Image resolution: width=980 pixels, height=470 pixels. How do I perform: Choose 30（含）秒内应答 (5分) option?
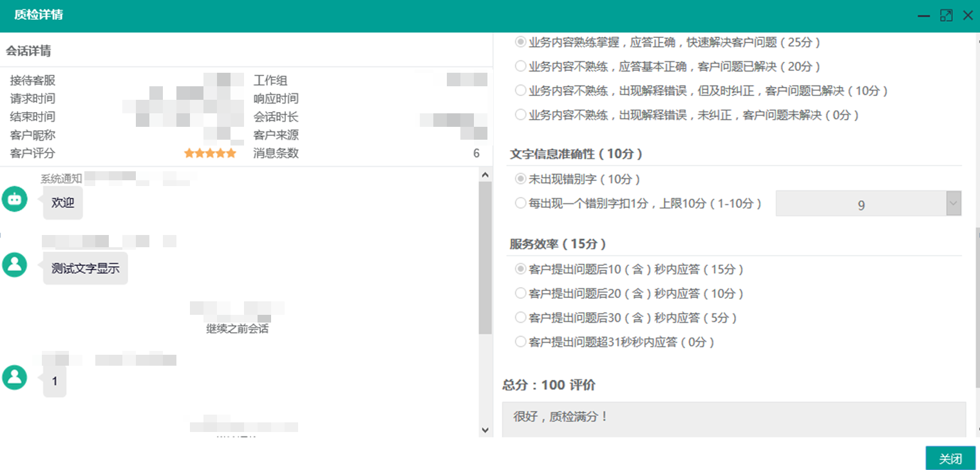pos(520,318)
